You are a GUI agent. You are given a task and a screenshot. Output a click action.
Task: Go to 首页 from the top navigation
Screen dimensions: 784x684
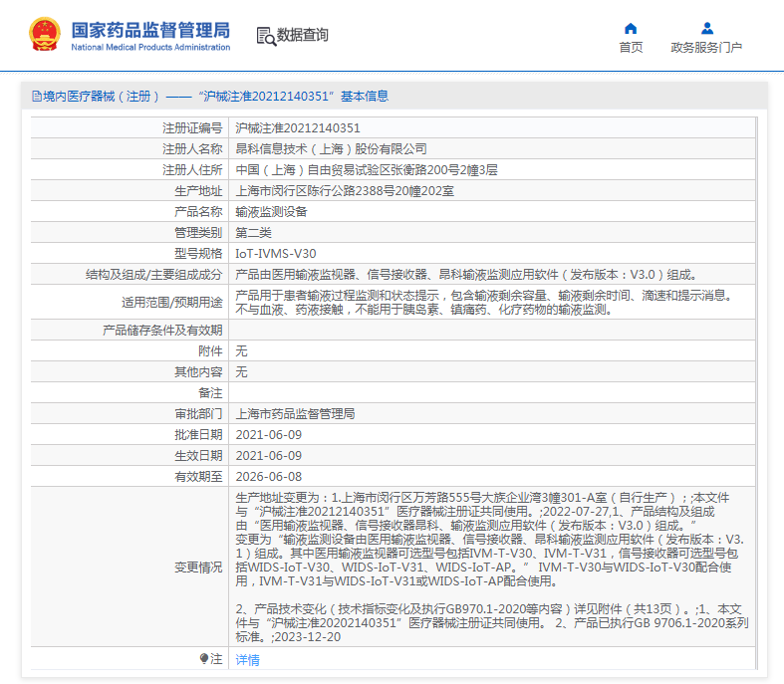tap(630, 47)
